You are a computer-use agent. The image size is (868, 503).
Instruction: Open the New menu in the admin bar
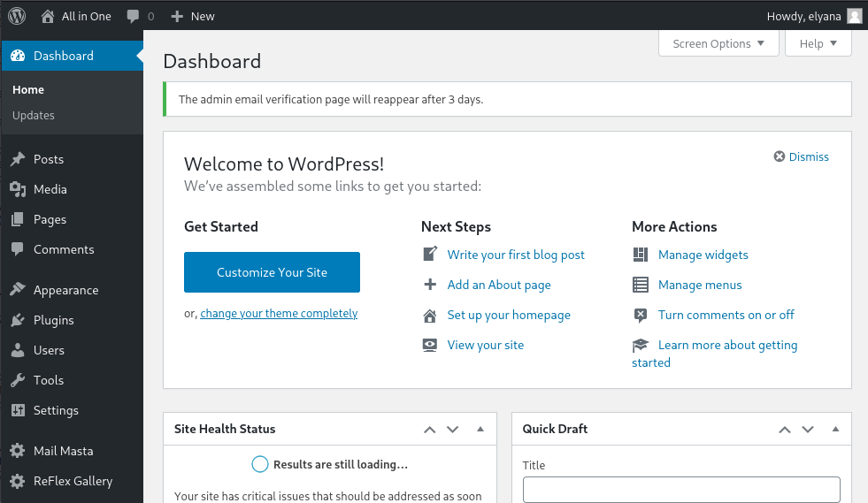[193, 16]
